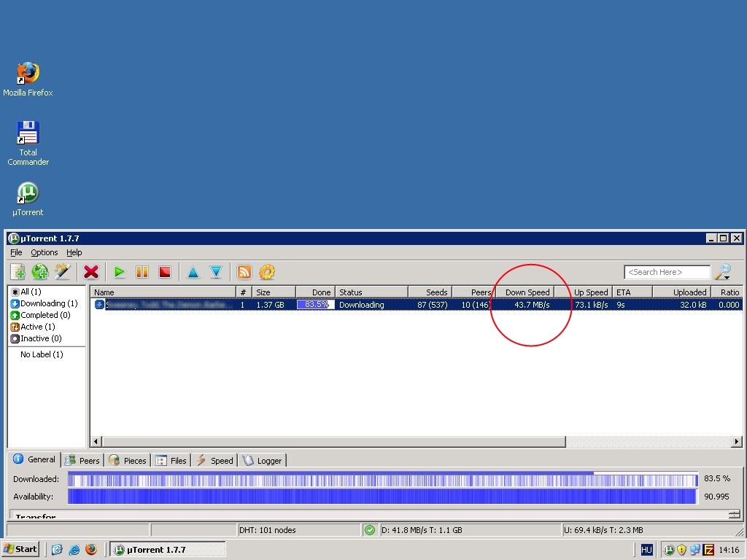Click the Windows Start button
Image resolution: width=747 pixels, height=560 pixels.
click(20, 549)
